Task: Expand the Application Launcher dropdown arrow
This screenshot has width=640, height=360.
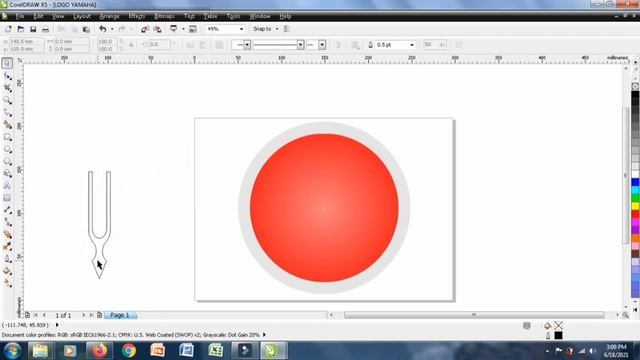Action: coord(183,29)
